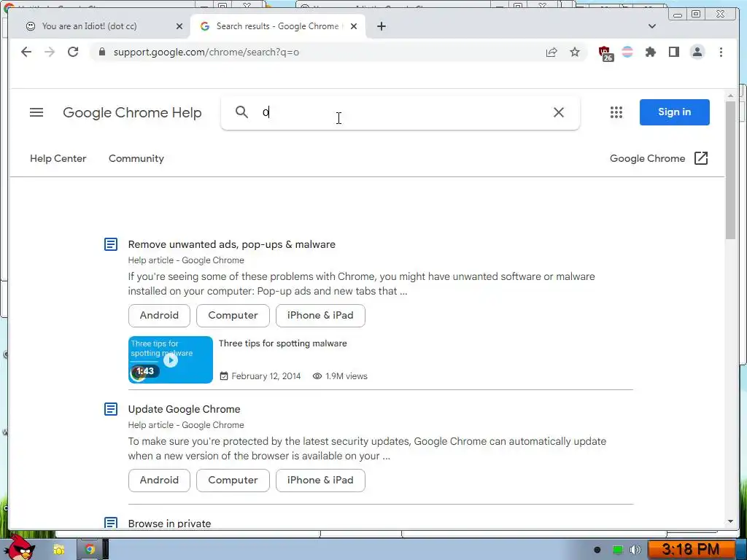This screenshot has height=560, width=747.
Task: Click the Sign in button
Action: click(675, 112)
